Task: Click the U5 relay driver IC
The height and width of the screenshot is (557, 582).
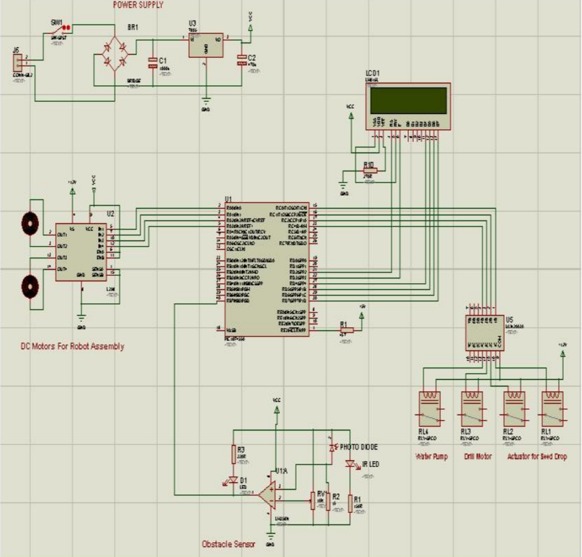Action: click(485, 333)
